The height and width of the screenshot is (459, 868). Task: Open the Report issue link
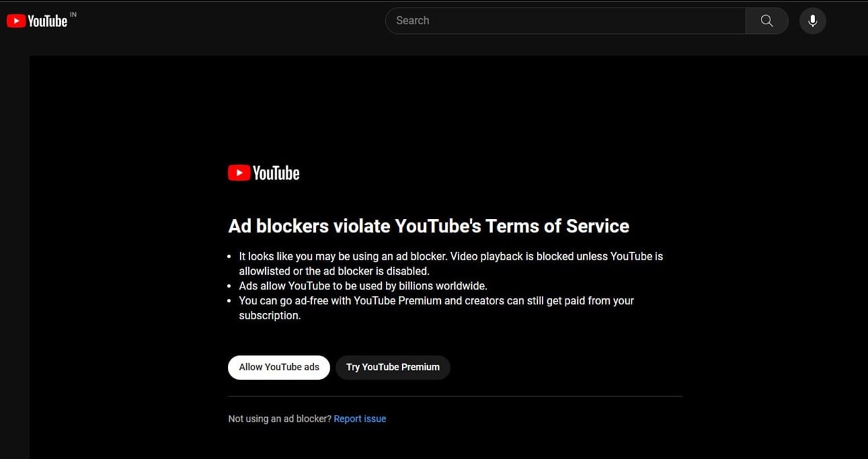pos(359,418)
